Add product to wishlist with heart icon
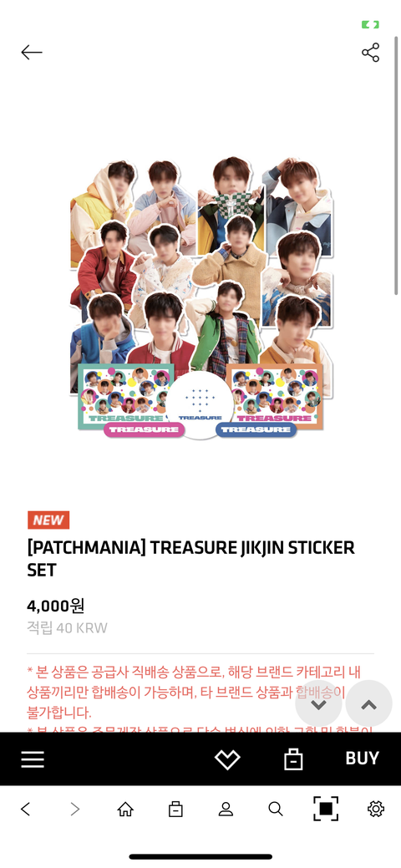 227,759
